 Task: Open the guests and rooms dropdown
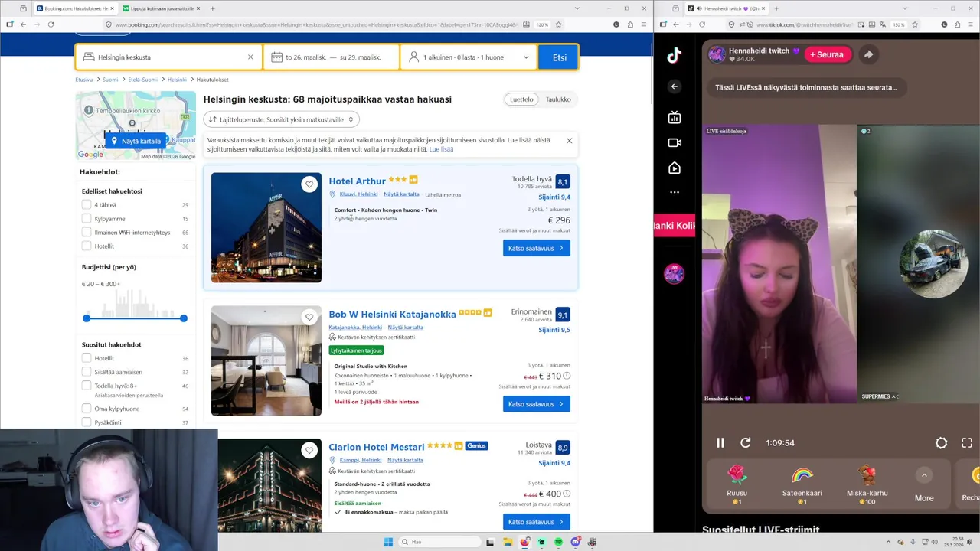pyautogui.click(x=468, y=57)
